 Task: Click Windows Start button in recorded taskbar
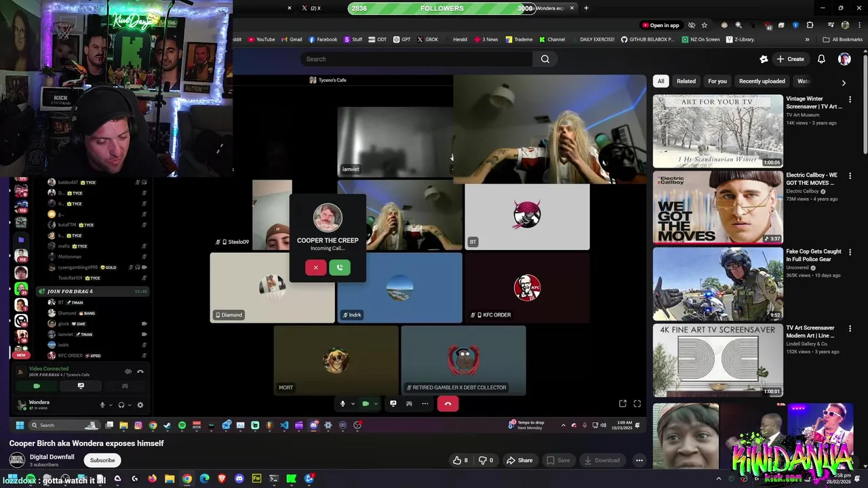click(20, 425)
